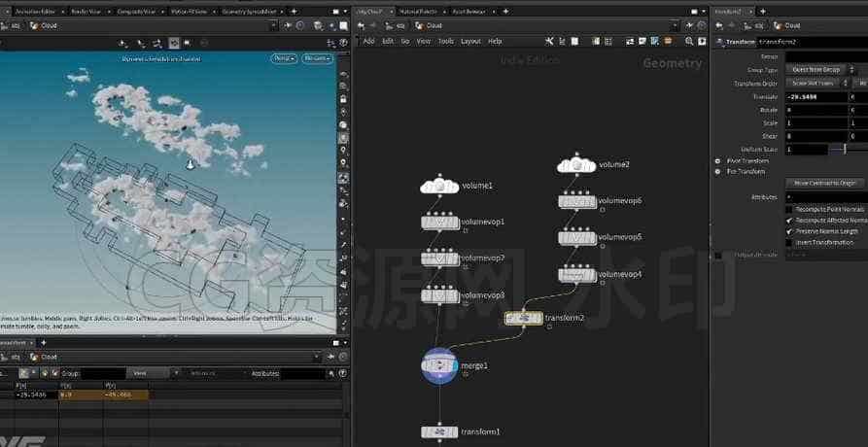
Task: Click the highlighted tool icon above the viewport
Action: point(174,43)
